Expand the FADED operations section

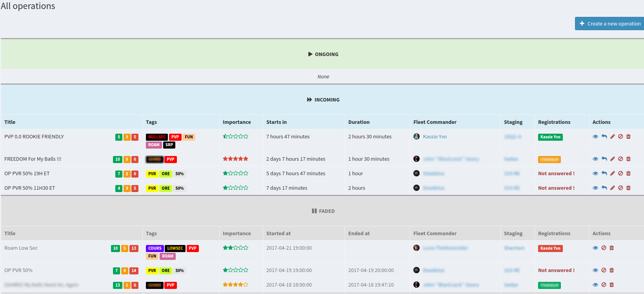coord(323,211)
